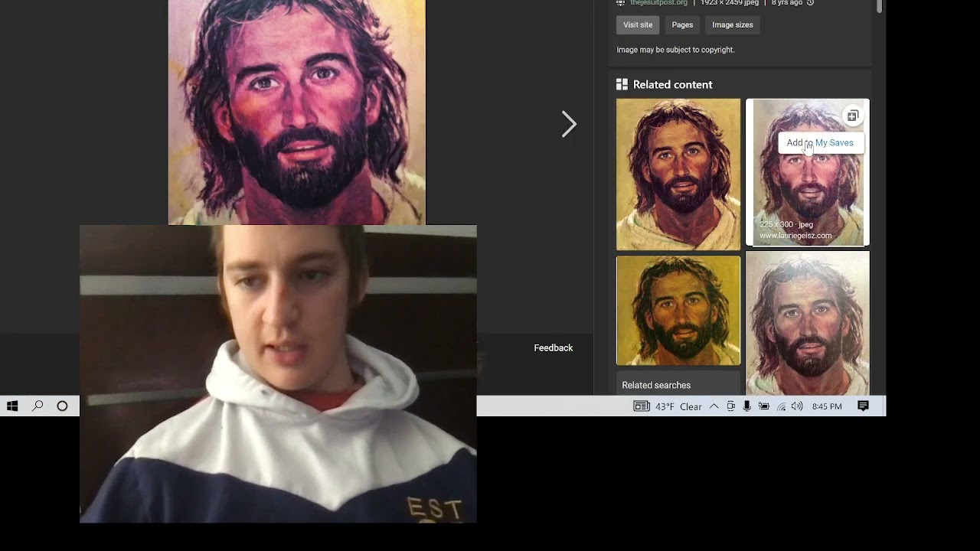
Task: Click the www.lauriegeisz.com caption text
Action: pyautogui.click(x=795, y=236)
